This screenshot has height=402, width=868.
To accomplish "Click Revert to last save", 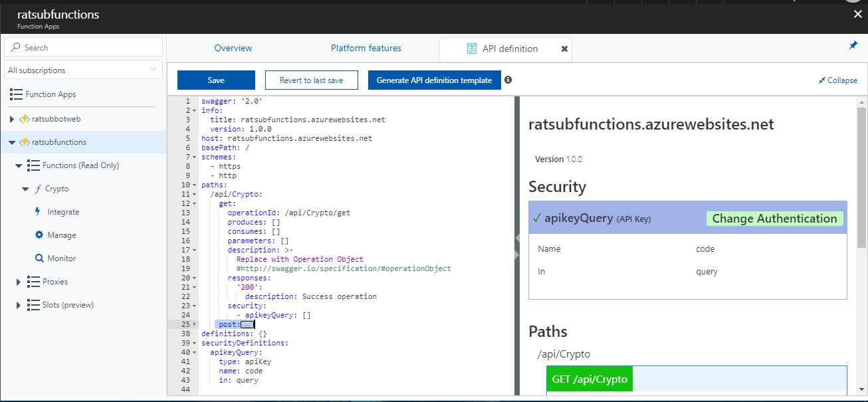I will pos(311,80).
